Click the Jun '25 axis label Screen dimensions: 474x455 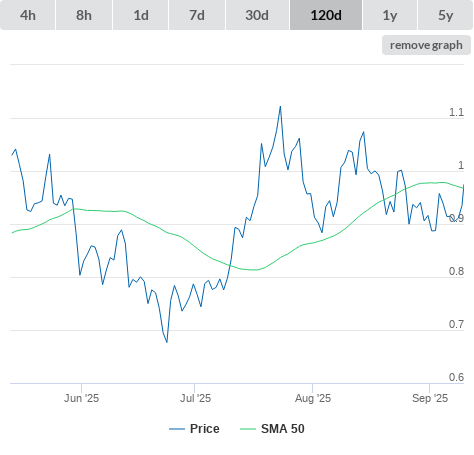pyautogui.click(x=82, y=398)
